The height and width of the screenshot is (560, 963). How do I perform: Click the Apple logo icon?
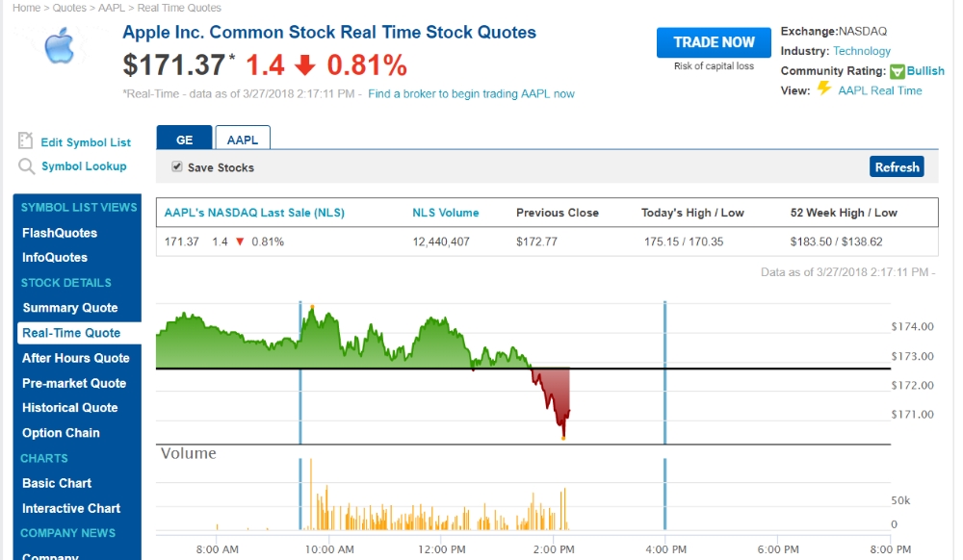[60, 45]
